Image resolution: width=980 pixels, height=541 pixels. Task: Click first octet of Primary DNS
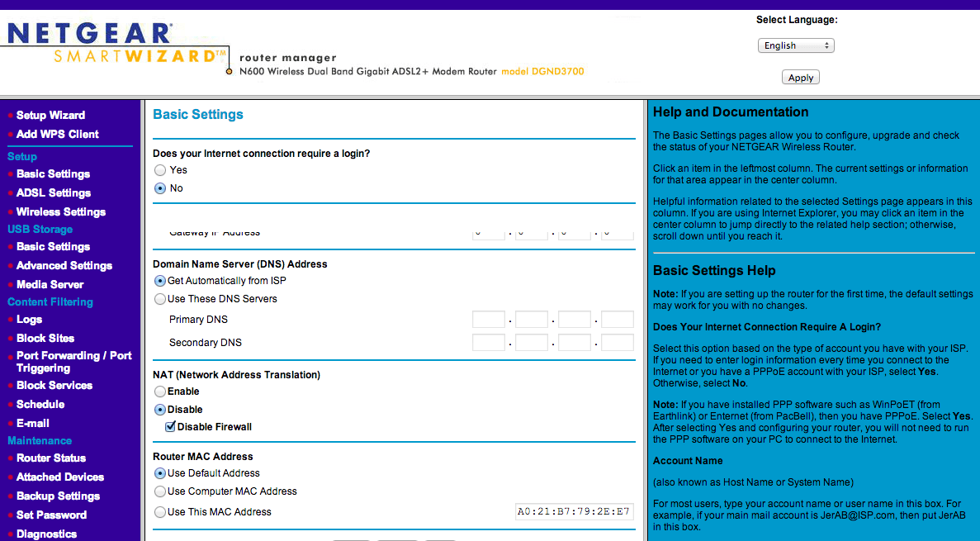coord(489,320)
